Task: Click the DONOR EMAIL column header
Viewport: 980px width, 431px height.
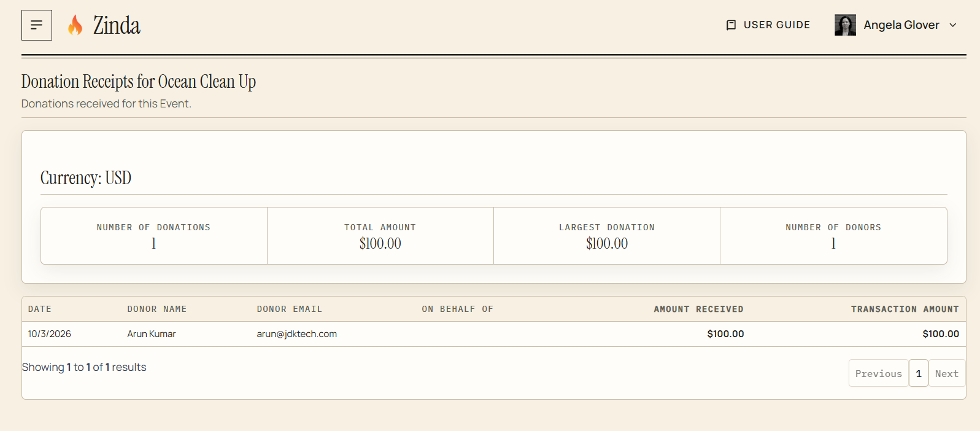Action: (x=290, y=309)
